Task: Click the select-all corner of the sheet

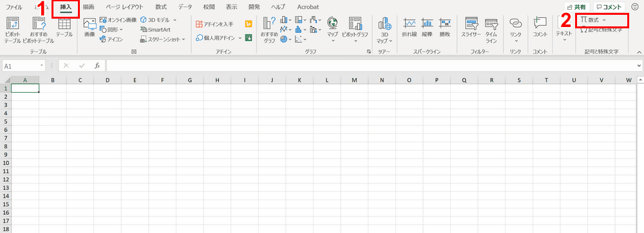Action: tap(6, 80)
